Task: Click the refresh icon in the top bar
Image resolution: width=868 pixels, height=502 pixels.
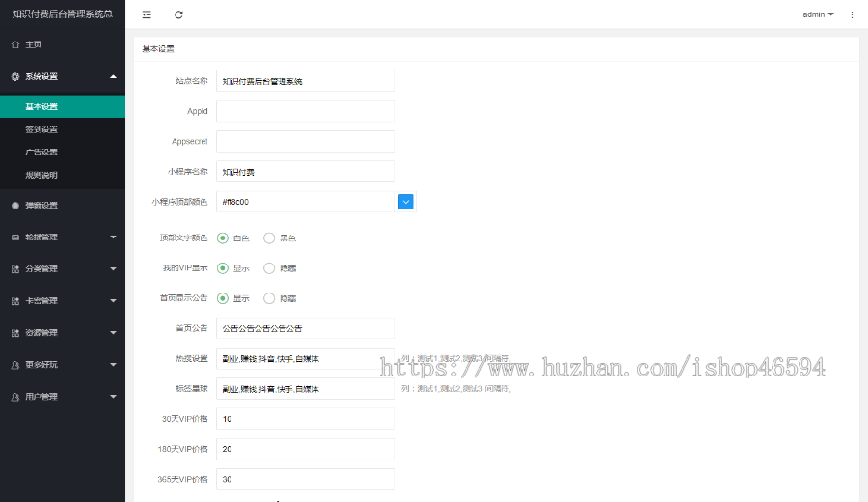Action: click(x=178, y=14)
